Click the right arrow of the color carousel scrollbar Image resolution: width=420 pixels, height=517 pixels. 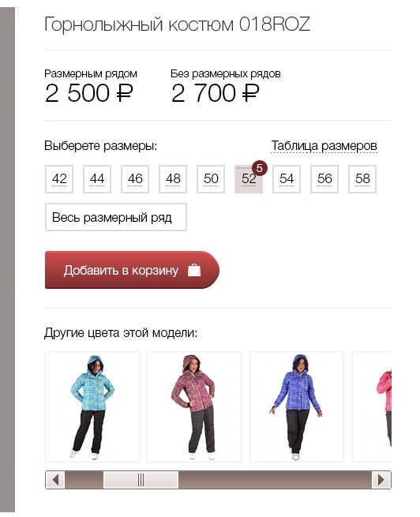click(x=381, y=480)
